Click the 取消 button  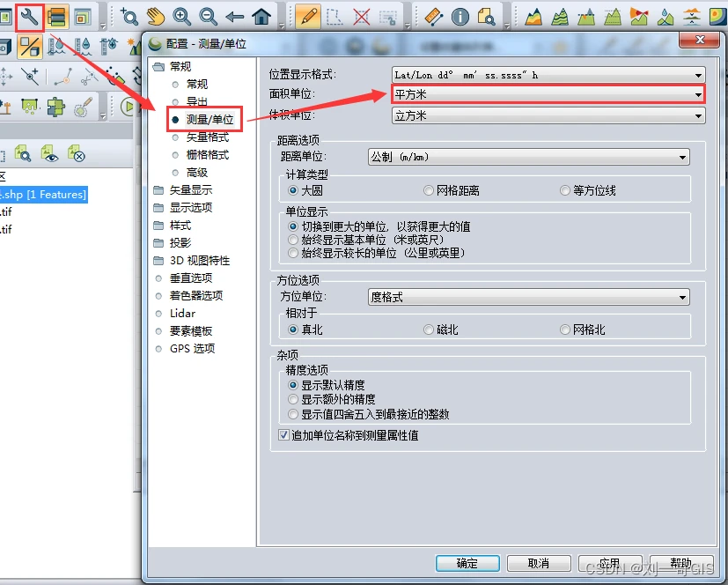[x=539, y=563]
